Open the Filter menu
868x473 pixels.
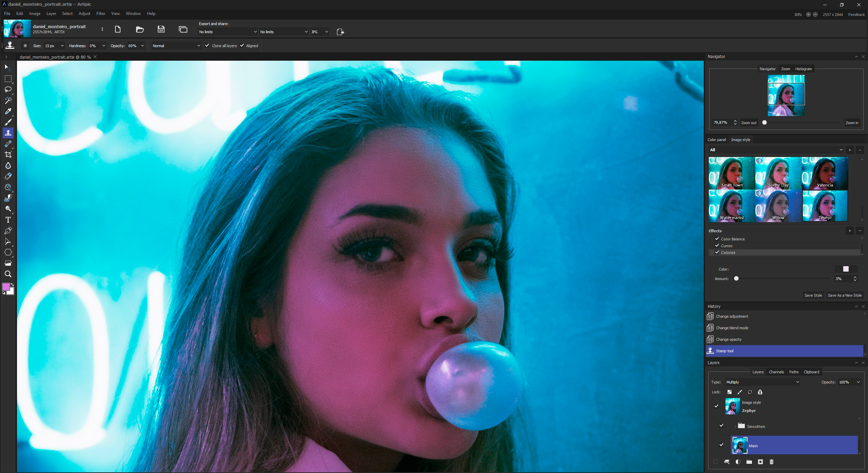(101, 14)
